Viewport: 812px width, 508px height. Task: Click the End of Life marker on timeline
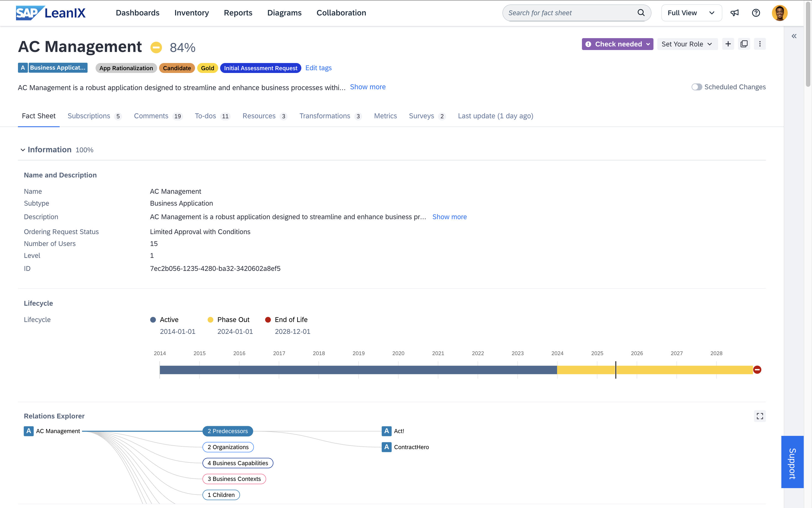757,370
